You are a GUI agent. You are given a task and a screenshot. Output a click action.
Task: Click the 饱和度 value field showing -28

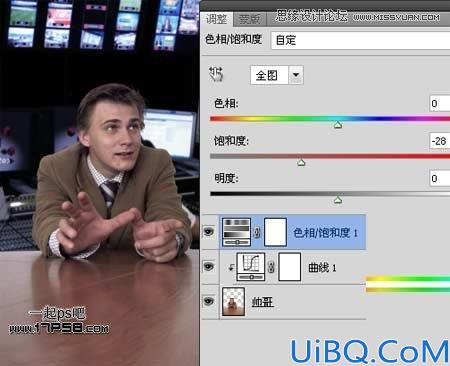440,141
